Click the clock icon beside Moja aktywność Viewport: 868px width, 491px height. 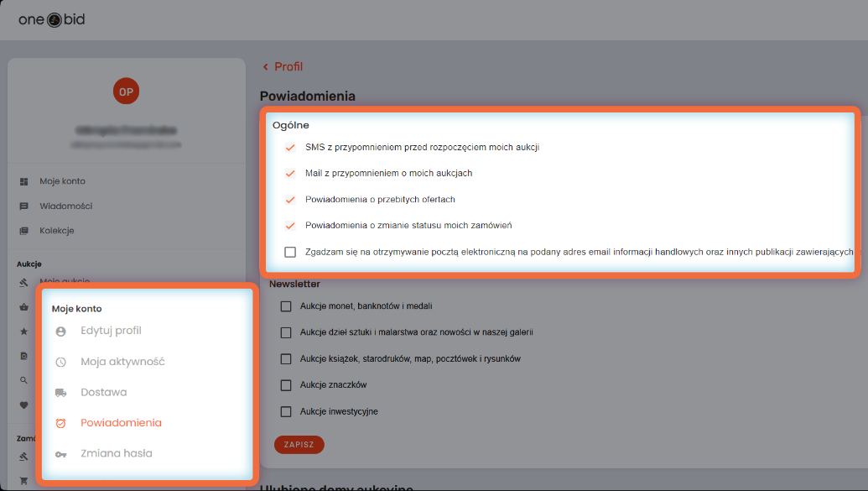[x=61, y=362]
